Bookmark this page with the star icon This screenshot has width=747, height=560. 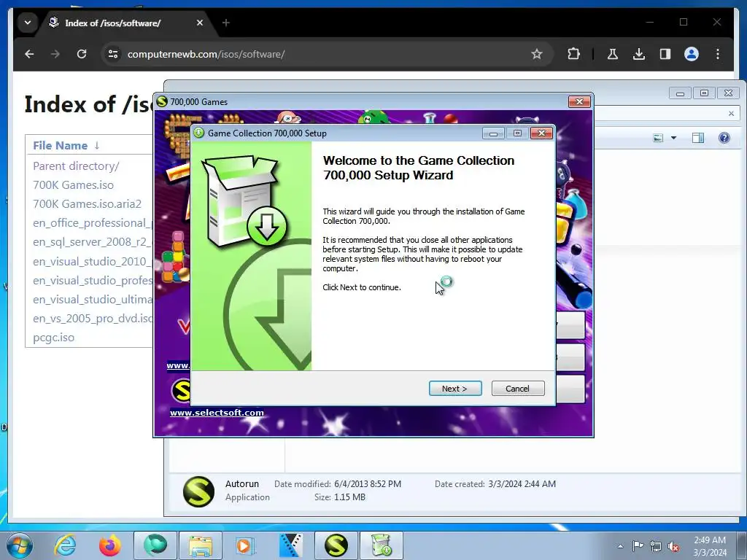[537, 54]
